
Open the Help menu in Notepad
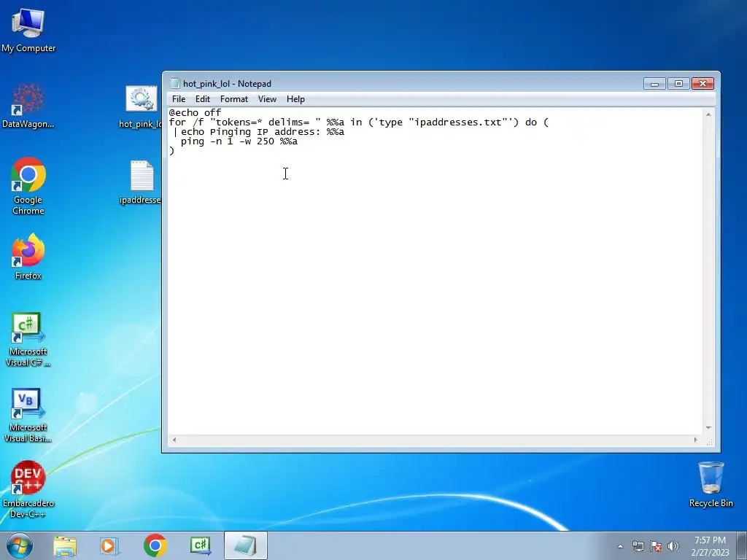(x=295, y=99)
